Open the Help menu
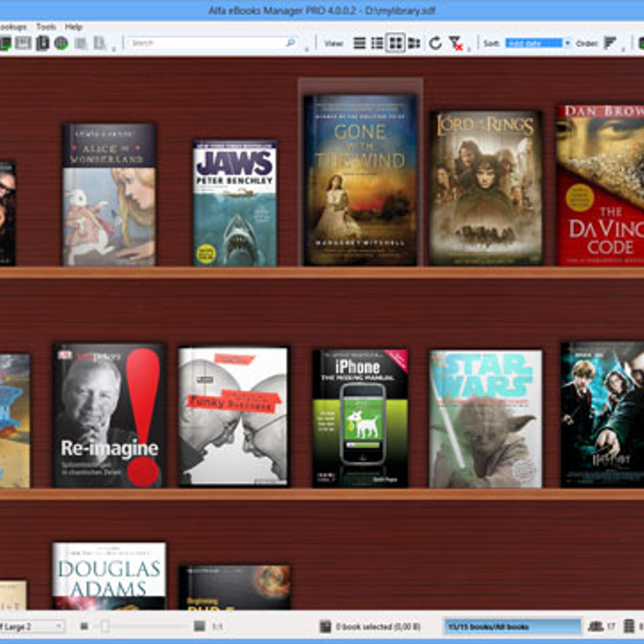 [x=73, y=27]
